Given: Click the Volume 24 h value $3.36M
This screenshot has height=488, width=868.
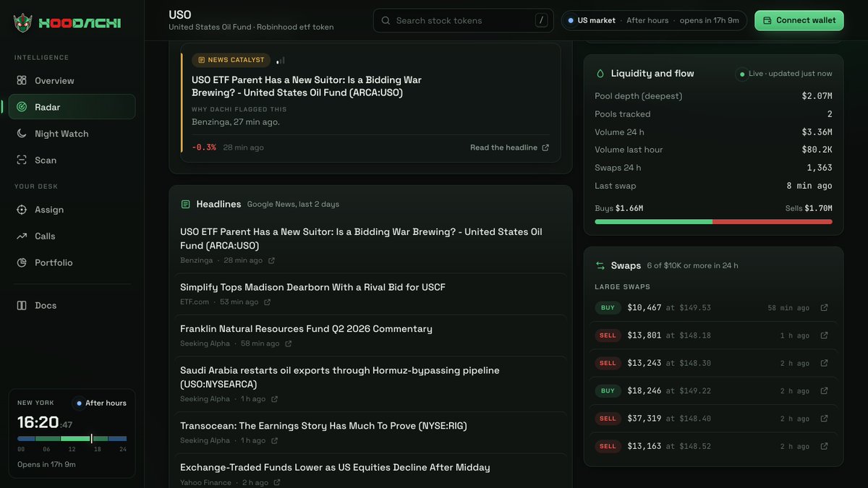Looking at the screenshot, I should click(x=817, y=132).
